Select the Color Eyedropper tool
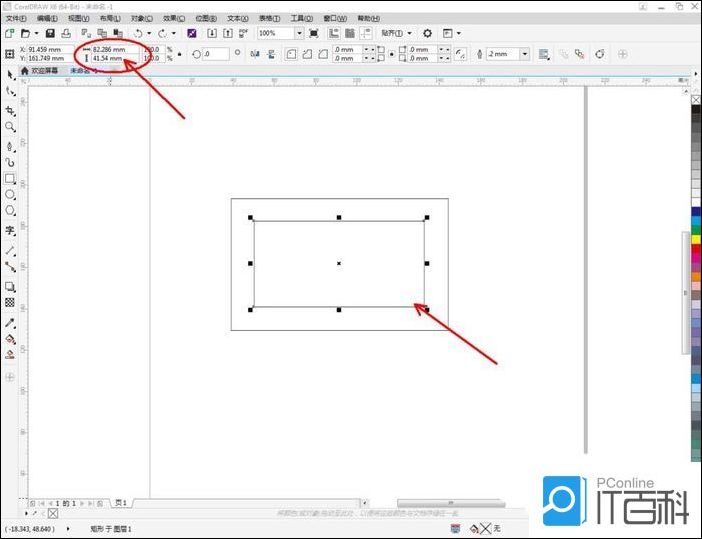The width and height of the screenshot is (702, 539). click(x=10, y=323)
